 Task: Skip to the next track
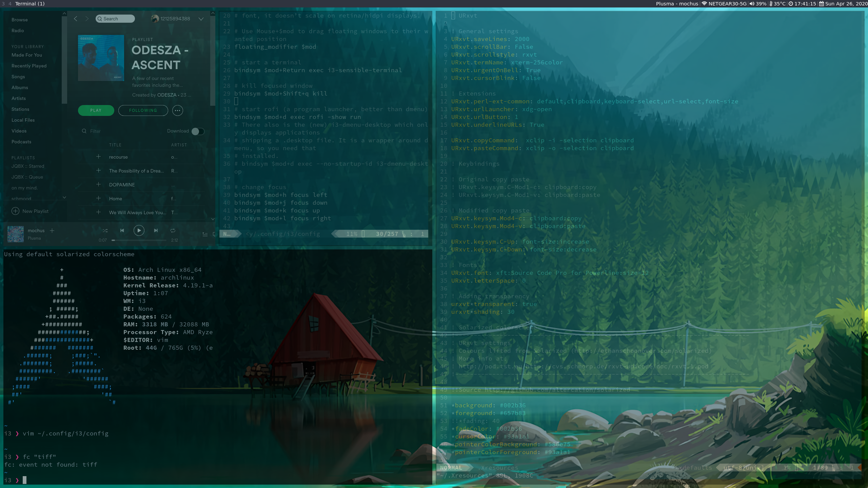click(156, 230)
